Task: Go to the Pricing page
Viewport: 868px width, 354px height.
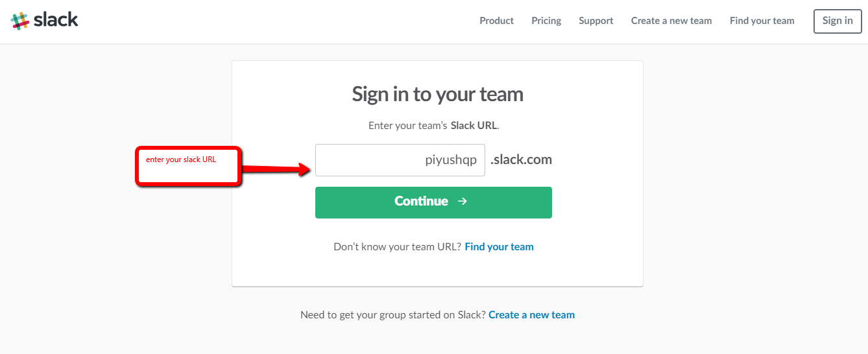Action: (x=546, y=21)
